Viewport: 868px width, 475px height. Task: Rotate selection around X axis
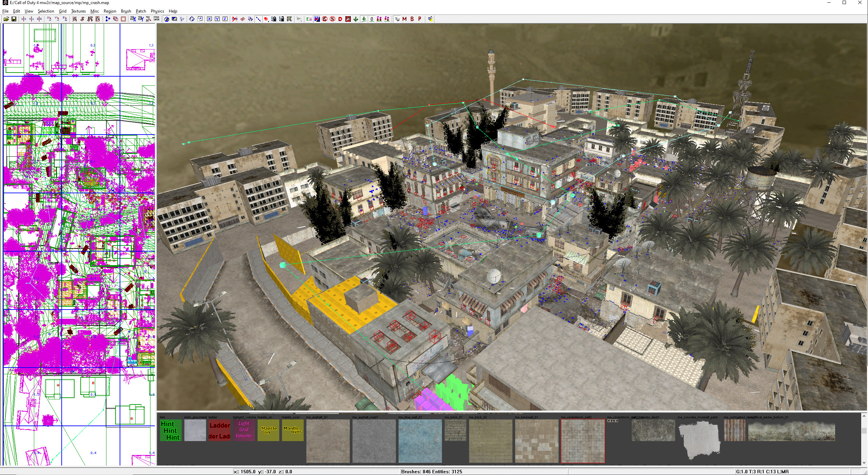(49, 19)
